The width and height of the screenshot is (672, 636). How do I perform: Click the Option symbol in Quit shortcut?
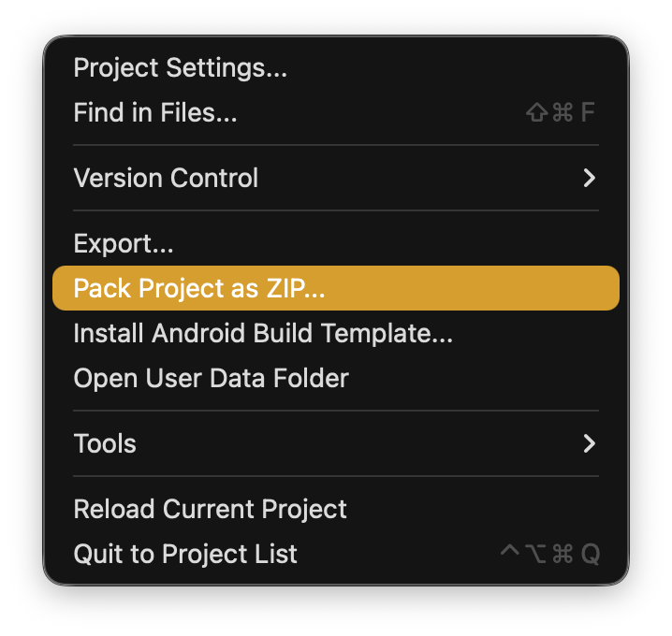535,554
